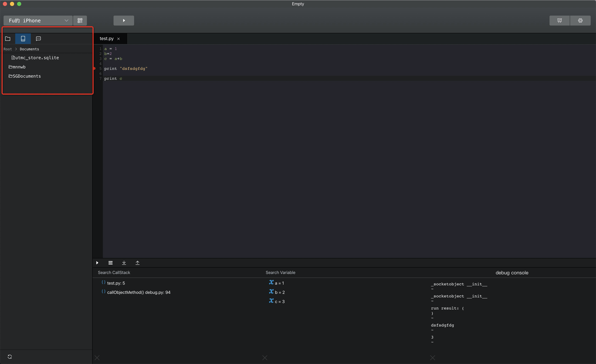596x364 pixels.
Task: Run the script with the play button
Action: (x=124, y=21)
